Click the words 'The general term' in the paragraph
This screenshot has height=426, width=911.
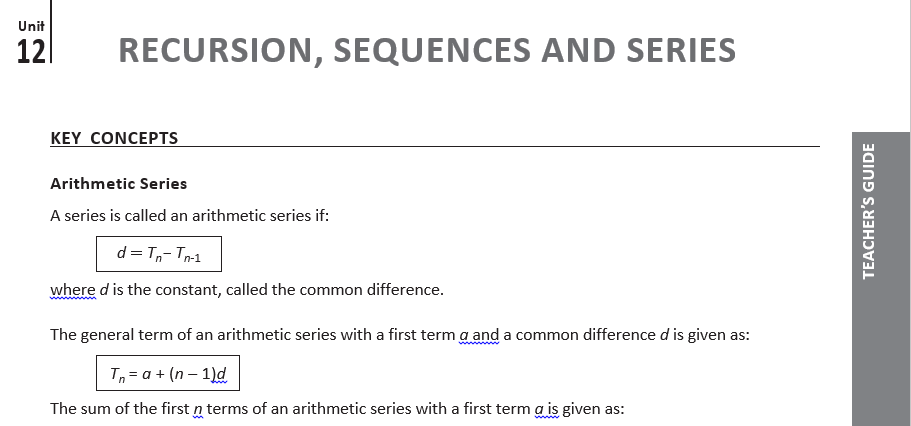click(106, 336)
